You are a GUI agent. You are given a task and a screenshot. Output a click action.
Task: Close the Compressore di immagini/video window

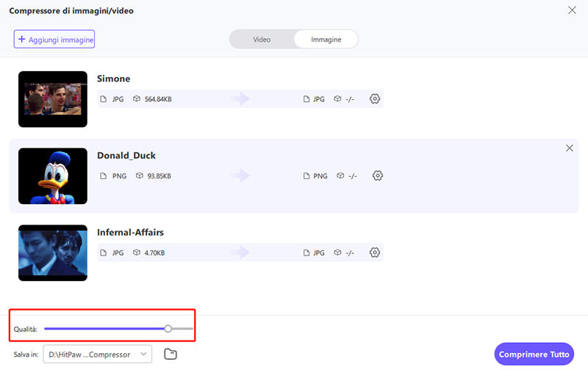coord(573,10)
